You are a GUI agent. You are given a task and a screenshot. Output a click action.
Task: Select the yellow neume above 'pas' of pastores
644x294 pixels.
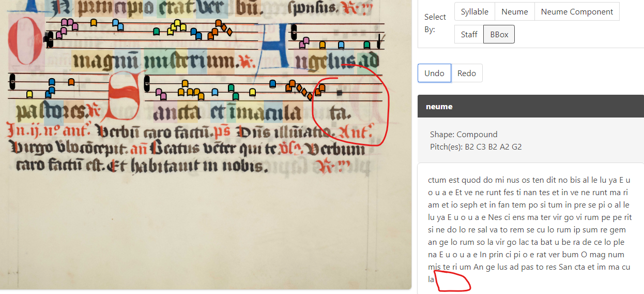click(x=29, y=94)
